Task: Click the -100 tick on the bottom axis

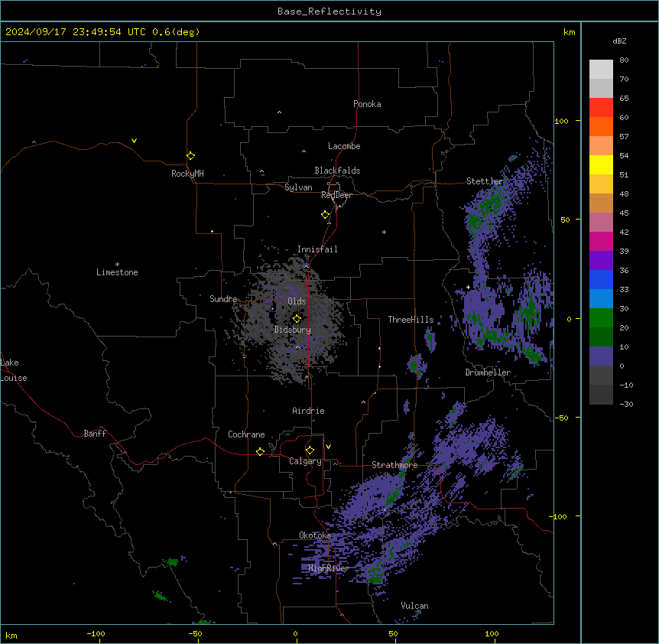Action: tap(96, 633)
